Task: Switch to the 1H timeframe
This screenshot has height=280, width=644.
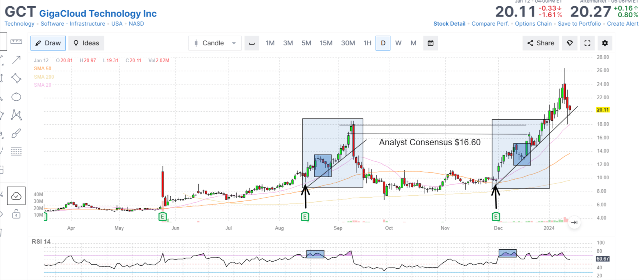Action: pyautogui.click(x=367, y=43)
